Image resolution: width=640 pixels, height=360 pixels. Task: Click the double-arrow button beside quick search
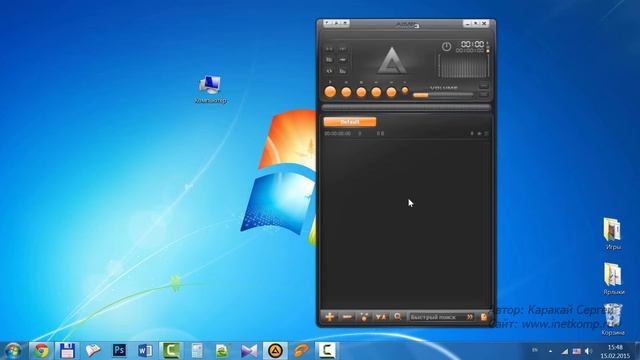click(470, 317)
